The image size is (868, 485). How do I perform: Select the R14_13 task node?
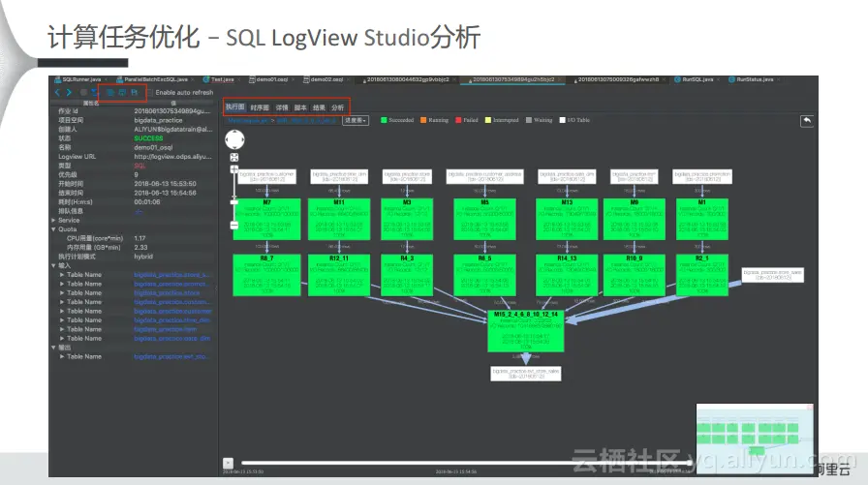[567, 275]
